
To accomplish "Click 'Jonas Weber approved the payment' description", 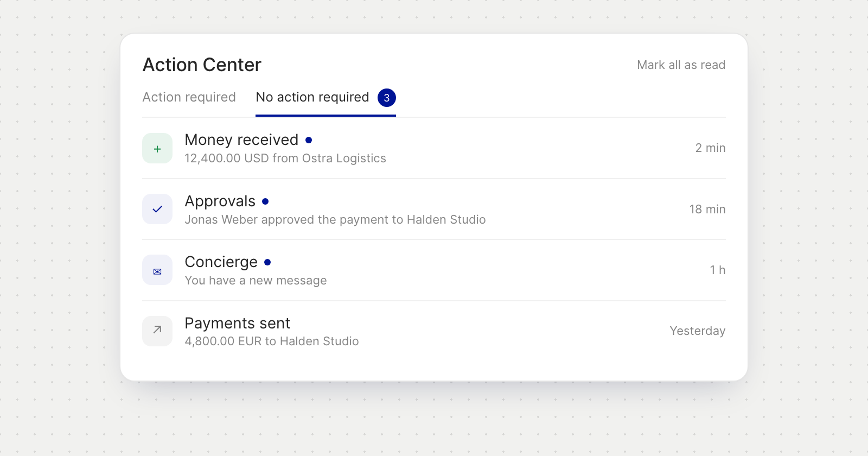I will 335,220.
